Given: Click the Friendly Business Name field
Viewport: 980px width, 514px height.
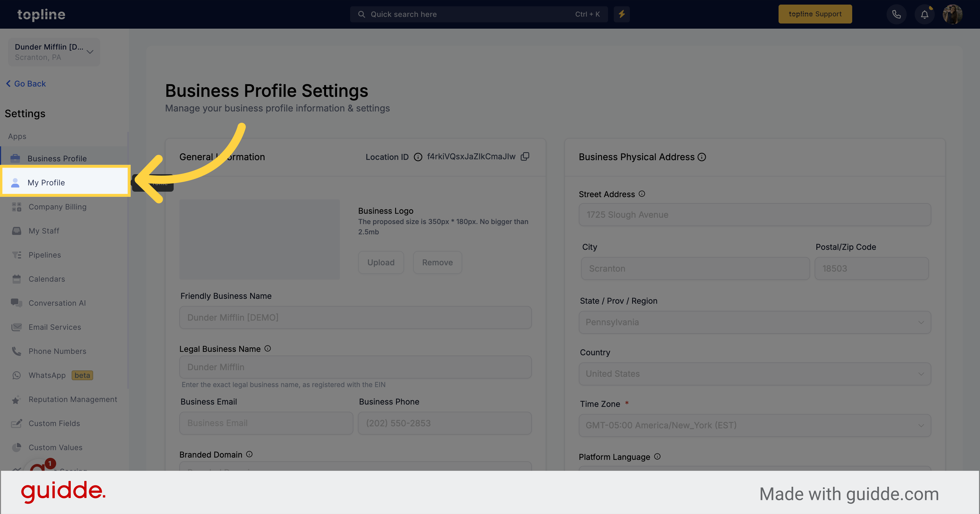Looking at the screenshot, I should tap(355, 317).
